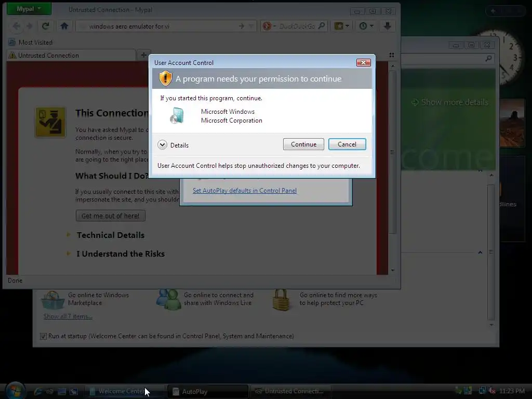Open the bookmarks menu button
532x399 pixels.
coord(342,26)
